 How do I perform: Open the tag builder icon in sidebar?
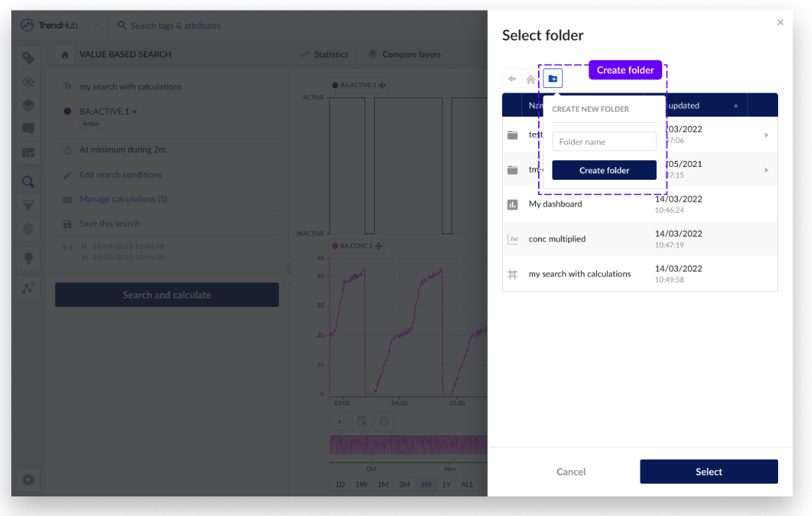point(29,58)
